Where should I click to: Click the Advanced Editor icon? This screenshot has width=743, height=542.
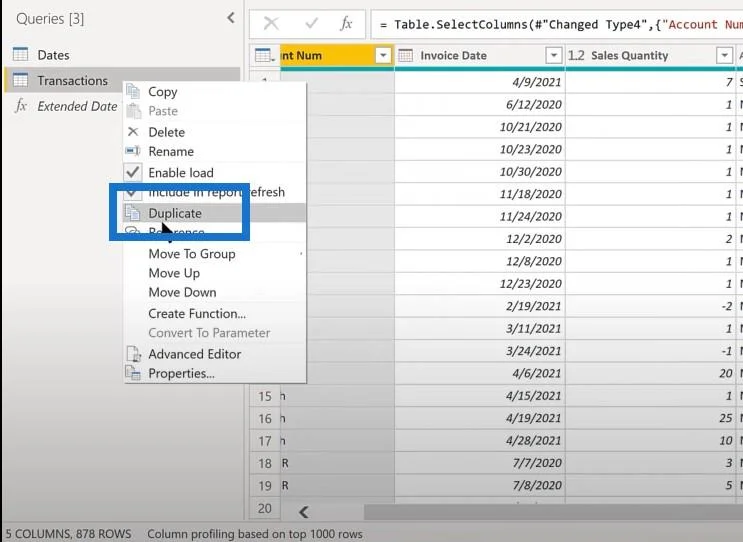point(133,354)
